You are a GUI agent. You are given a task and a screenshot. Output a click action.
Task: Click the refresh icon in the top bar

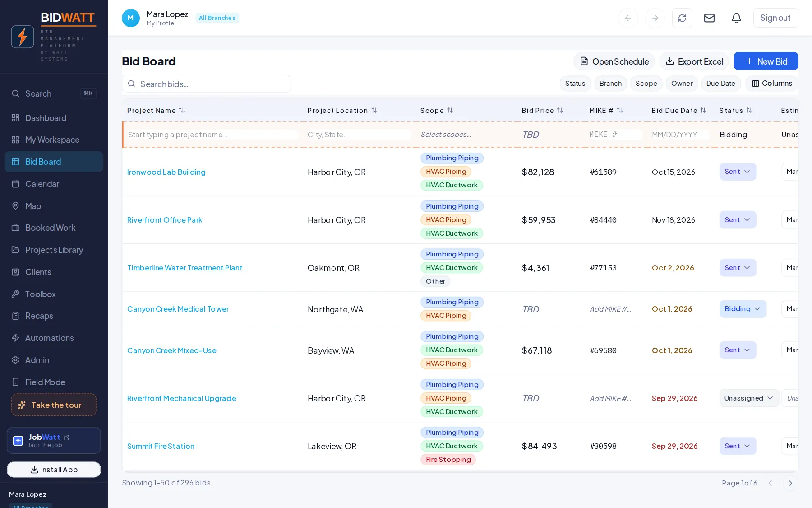(682, 18)
